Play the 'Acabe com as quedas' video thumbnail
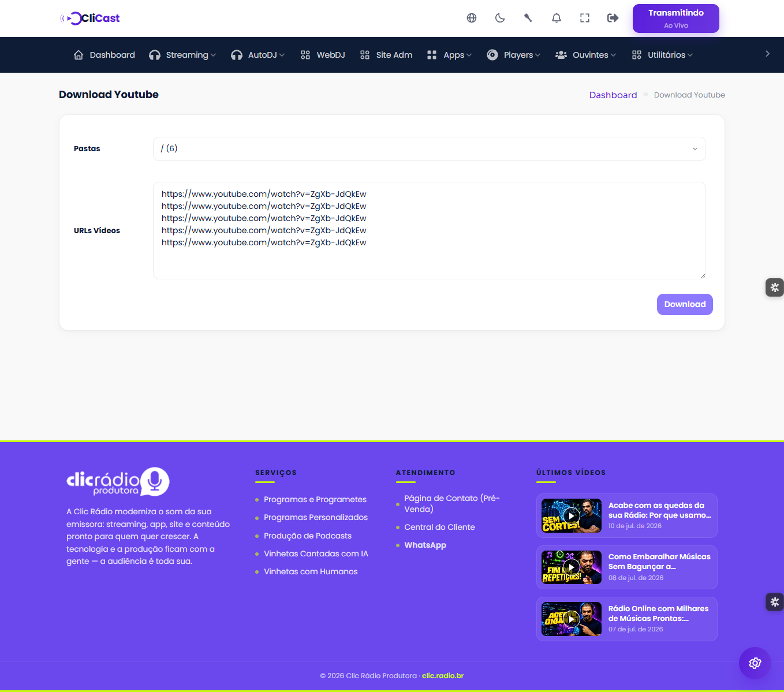The image size is (784, 692). pos(571,515)
